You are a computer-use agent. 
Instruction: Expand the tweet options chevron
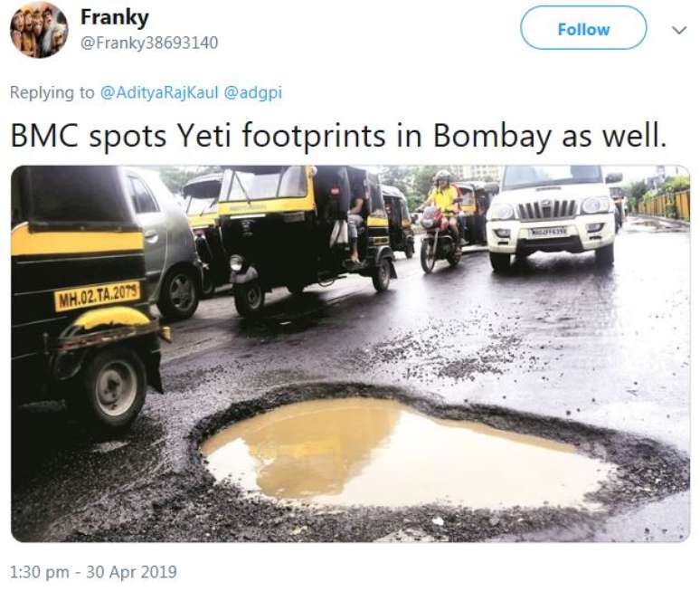pyautogui.click(x=678, y=29)
